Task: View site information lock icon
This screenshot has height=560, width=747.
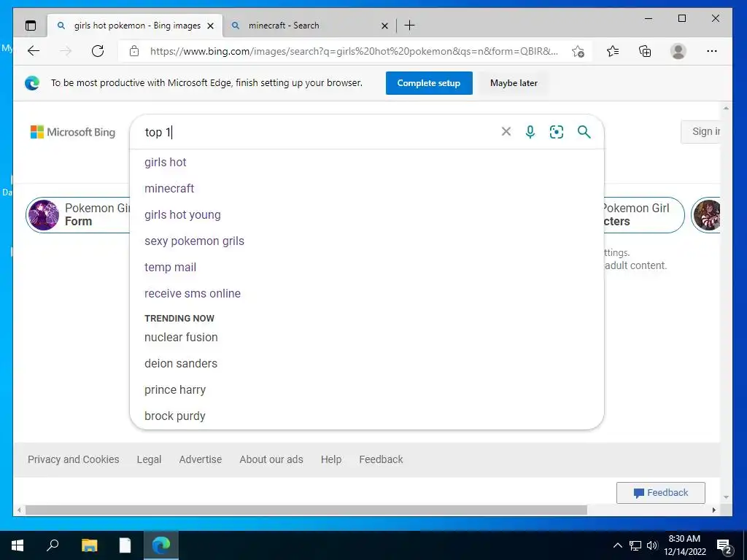Action: tap(134, 51)
